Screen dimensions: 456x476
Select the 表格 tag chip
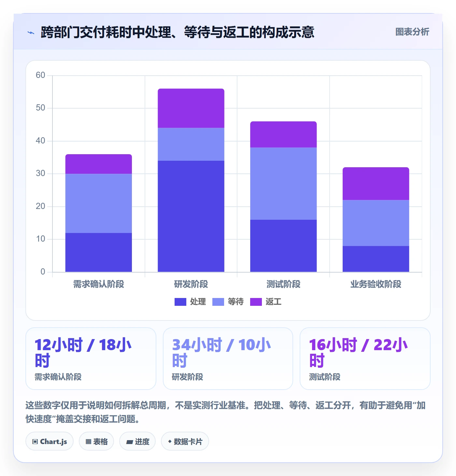(96, 441)
